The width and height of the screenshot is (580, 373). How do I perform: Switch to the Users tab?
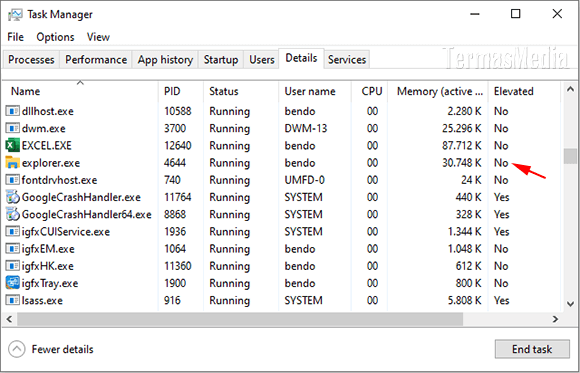(x=262, y=60)
